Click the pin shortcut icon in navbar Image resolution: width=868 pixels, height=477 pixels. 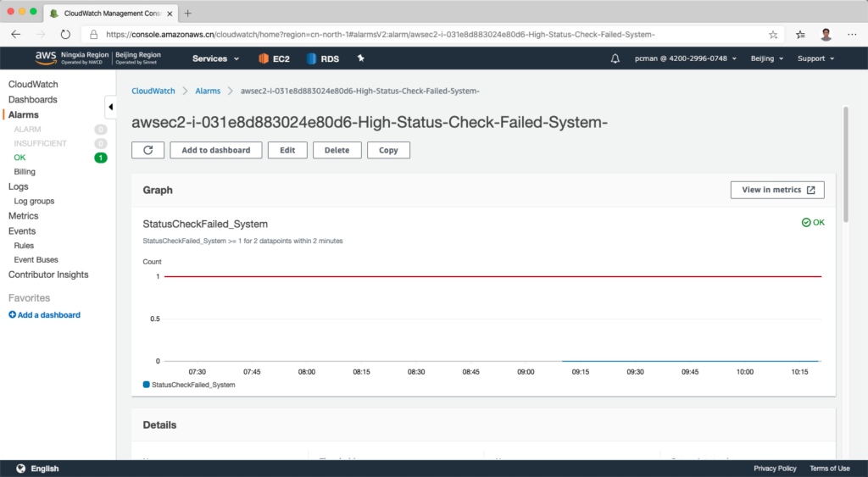[360, 58]
